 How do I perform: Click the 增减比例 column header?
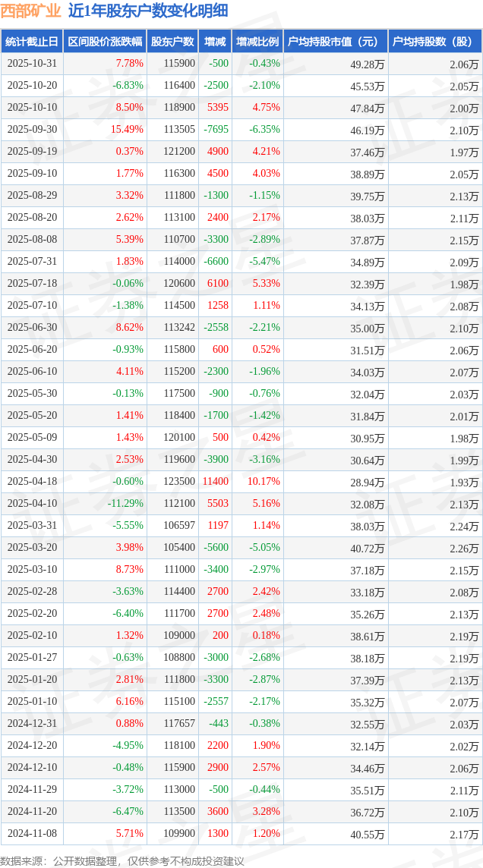pyautogui.click(x=257, y=42)
